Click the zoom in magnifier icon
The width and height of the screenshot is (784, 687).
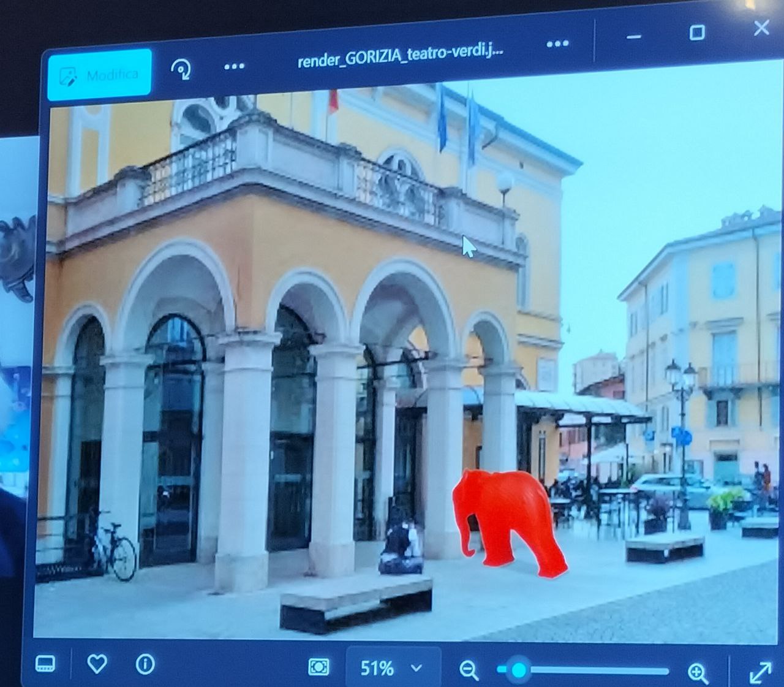pos(698,673)
